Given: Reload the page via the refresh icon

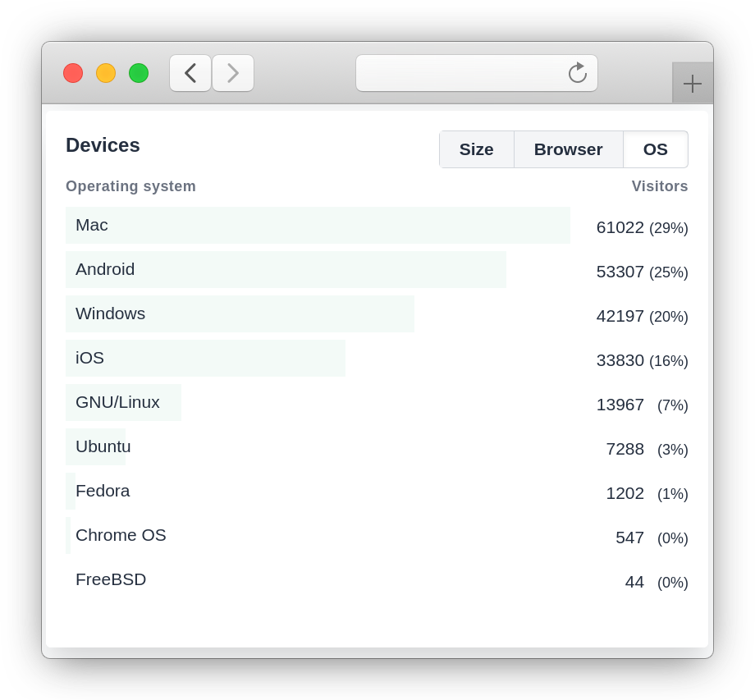Looking at the screenshot, I should pyautogui.click(x=577, y=72).
